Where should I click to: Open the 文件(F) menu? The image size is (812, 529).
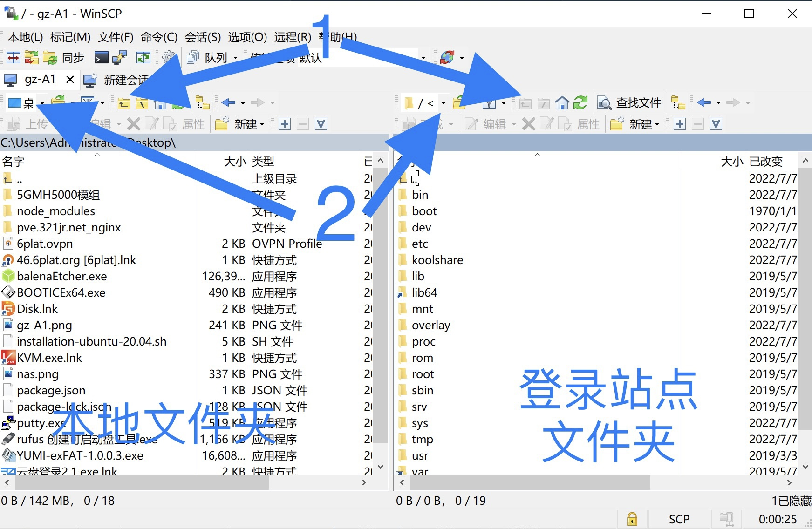[x=116, y=37]
